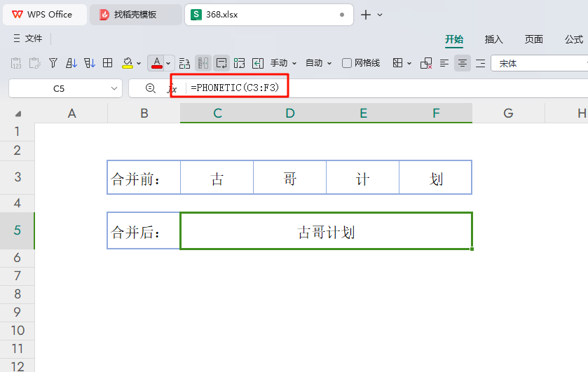Image resolution: width=588 pixels, height=372 pixels.
Task: Toggle the wrap text icon
Action: (221, 63)
